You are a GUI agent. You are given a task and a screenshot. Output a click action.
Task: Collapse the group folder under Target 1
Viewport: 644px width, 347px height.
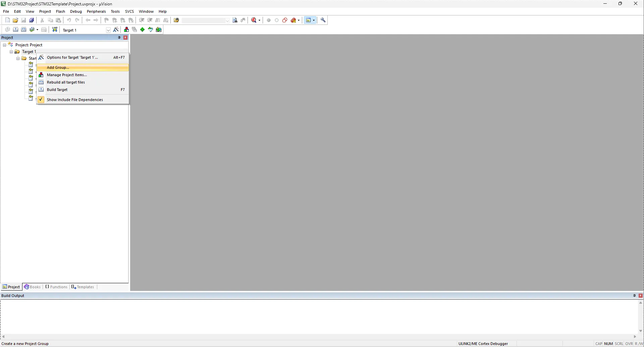[x=18, y=58]
